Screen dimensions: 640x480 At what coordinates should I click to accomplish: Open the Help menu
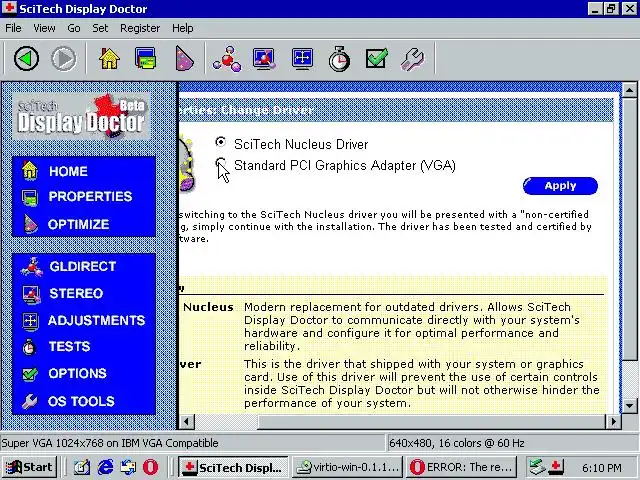pyautogui.click(x=182, y=28)
